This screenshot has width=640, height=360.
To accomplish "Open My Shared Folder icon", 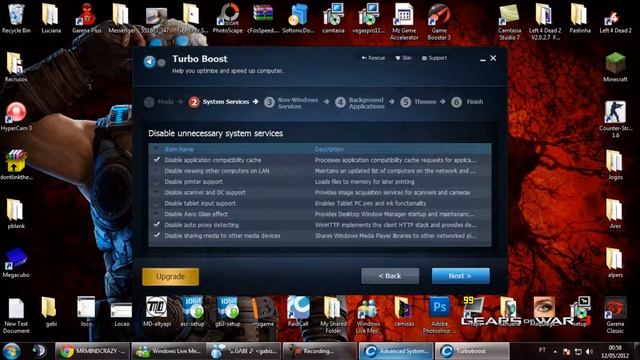I will tap(333, 316).
